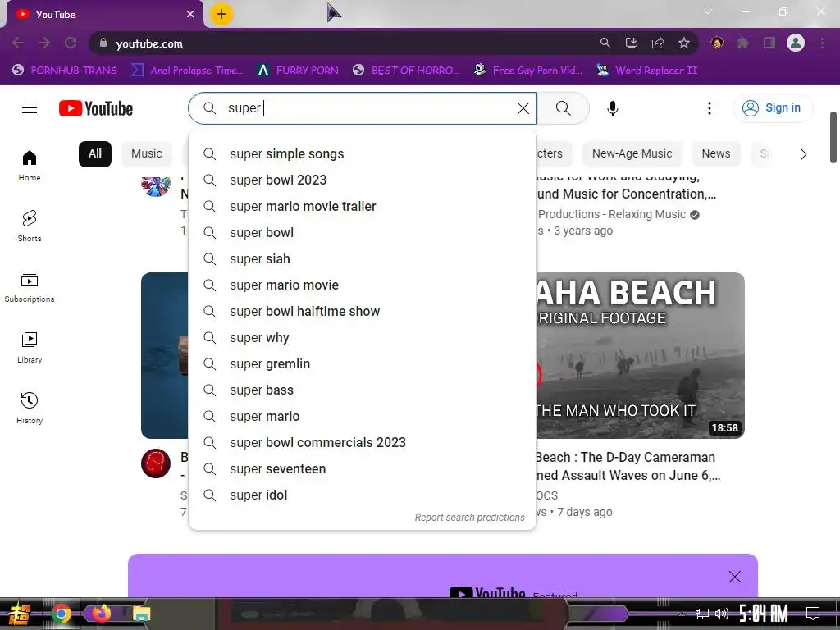Open the Chrome profile avatar

796,43
